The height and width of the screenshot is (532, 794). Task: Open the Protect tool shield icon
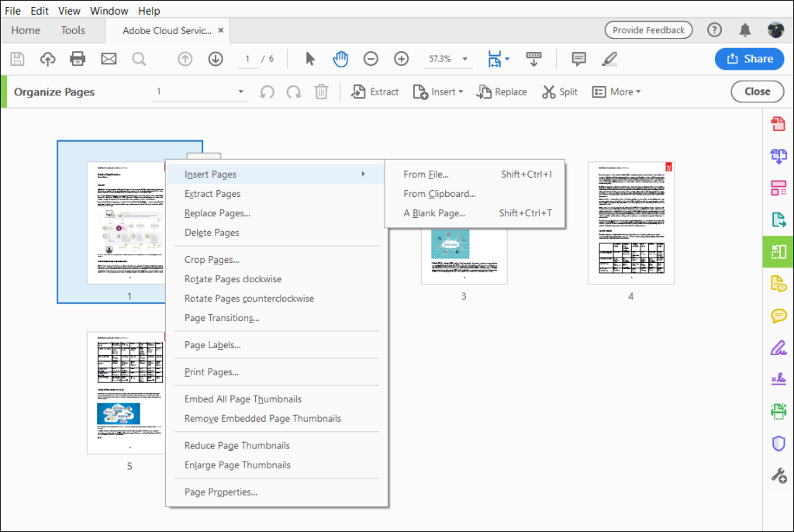click(778, 443)
